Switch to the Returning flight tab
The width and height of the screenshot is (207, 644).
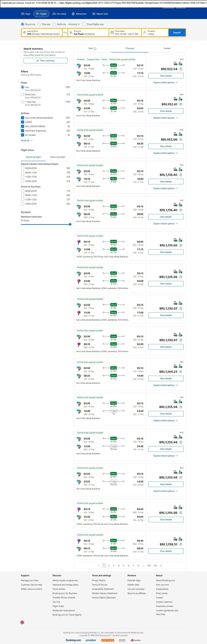coord(58,157)
